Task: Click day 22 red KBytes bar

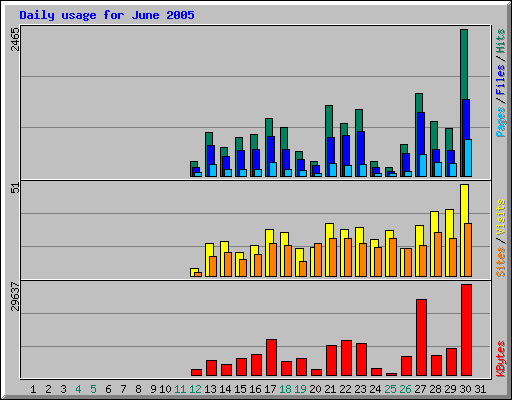Action: [x=346, y=358]
